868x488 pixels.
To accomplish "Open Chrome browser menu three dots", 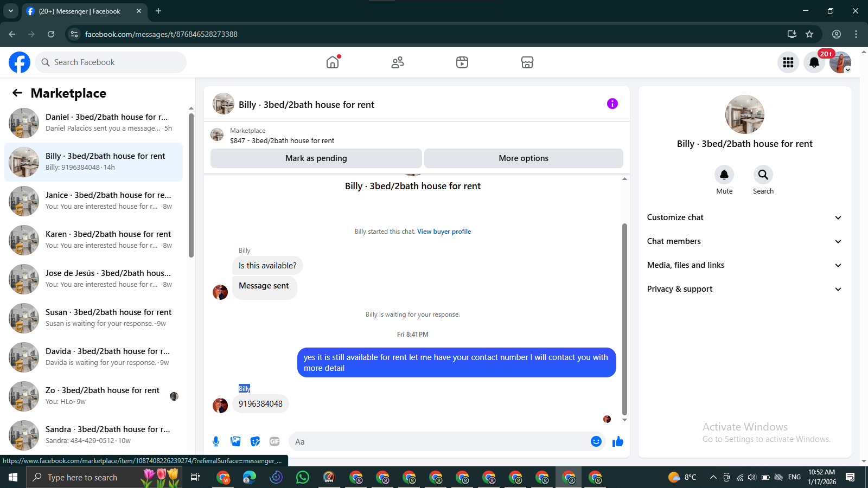I will point(856,34).
